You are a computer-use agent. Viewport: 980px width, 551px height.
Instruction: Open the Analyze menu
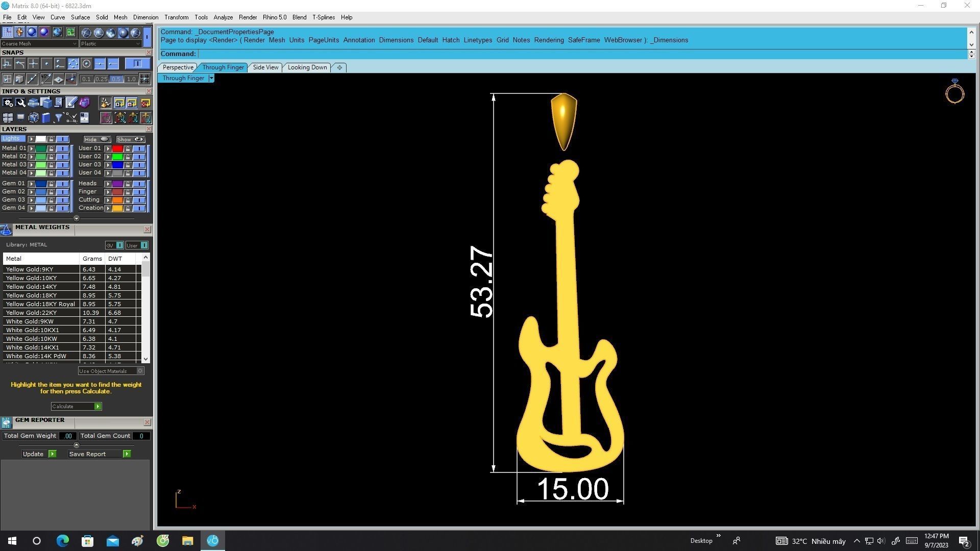point(223,17)
